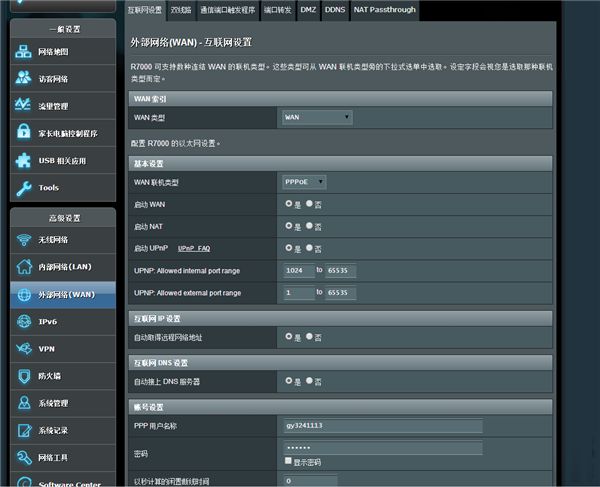
Task: Switch to the 端口转发 tab
Action: (x=279, y=10)
